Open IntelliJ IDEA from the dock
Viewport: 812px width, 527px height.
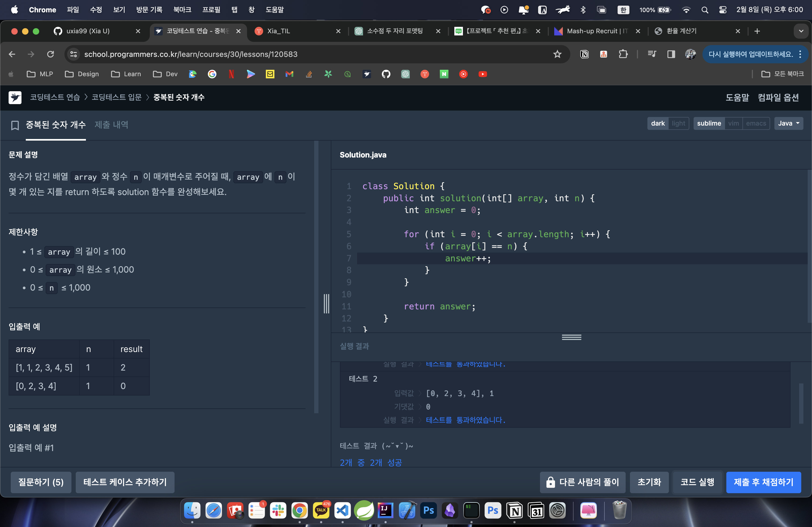click(385, 510)
